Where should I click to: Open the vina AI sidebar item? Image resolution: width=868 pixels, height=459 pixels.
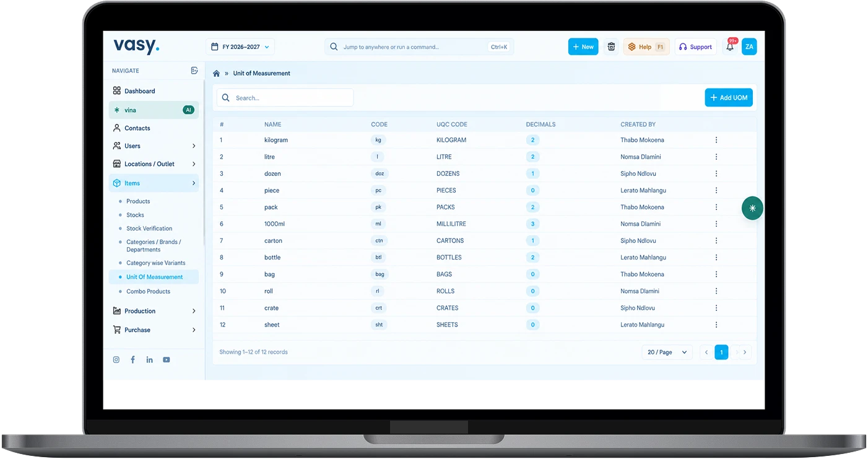point(154,110)
